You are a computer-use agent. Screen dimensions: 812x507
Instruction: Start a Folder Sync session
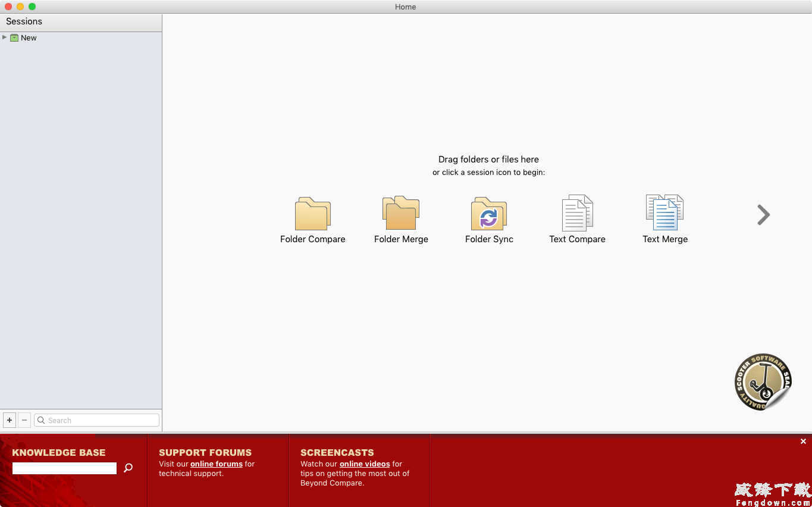click(489, 215)
